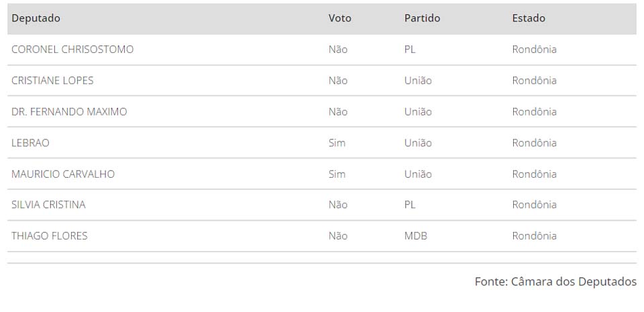Select DR. FERNANDO MAXIMO in the table
644x312 pixels.
point(69,112)
